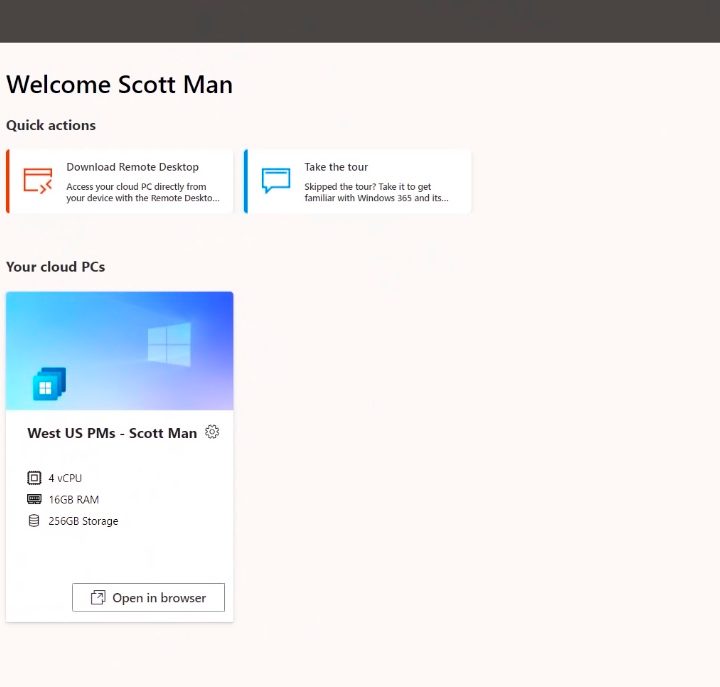Open the cloud PC gear settings

click(212, 432)
